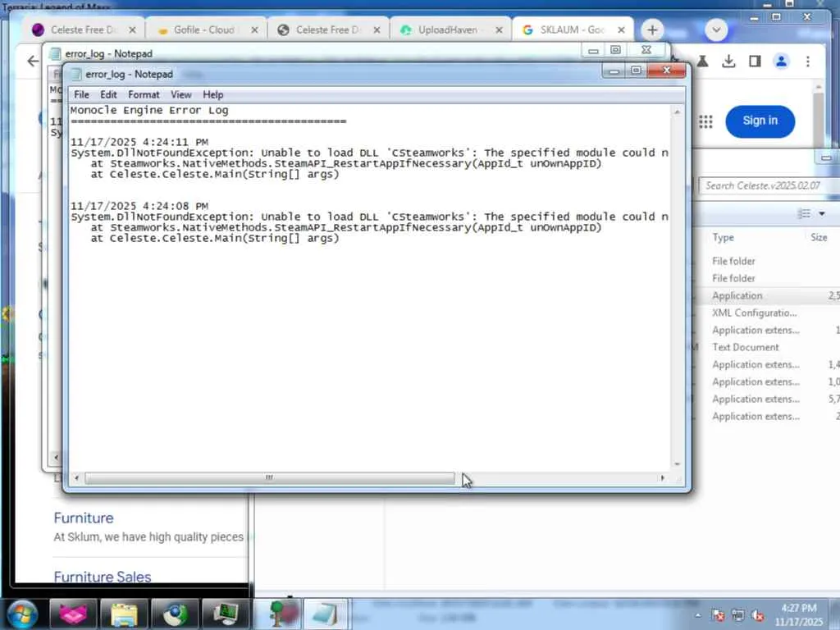The height and width of the screenshot is (630, 840).
Task: Open the Format menu in Notepad
Action: (x=144, y=95)
